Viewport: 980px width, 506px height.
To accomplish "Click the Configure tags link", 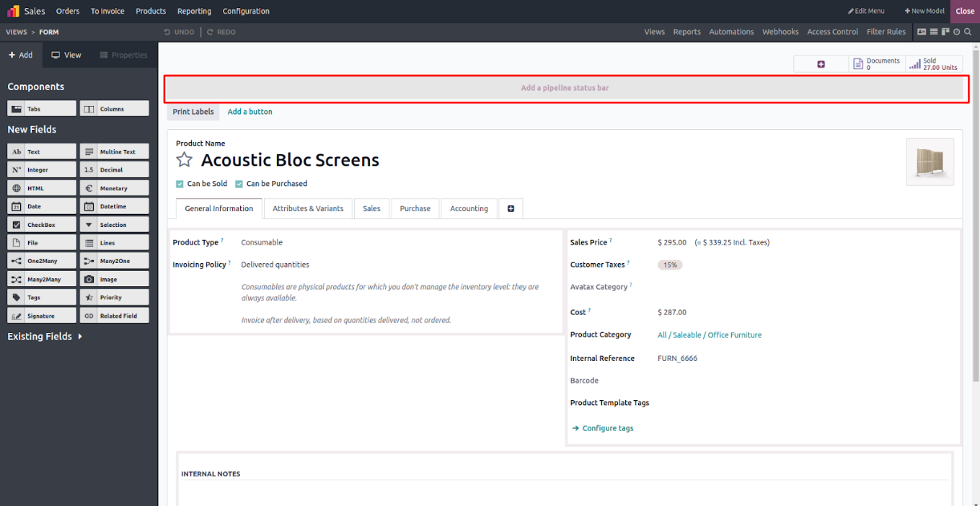I will (x=607, y=428).
